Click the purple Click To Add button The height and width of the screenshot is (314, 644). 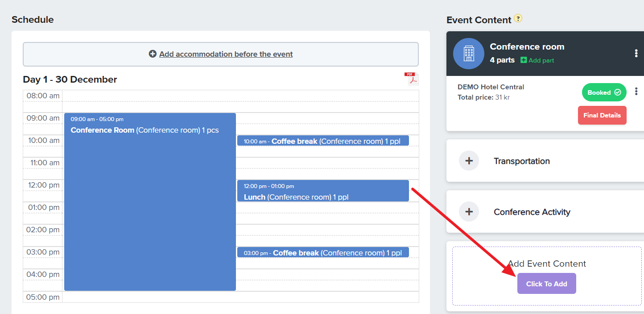(546, 284)
